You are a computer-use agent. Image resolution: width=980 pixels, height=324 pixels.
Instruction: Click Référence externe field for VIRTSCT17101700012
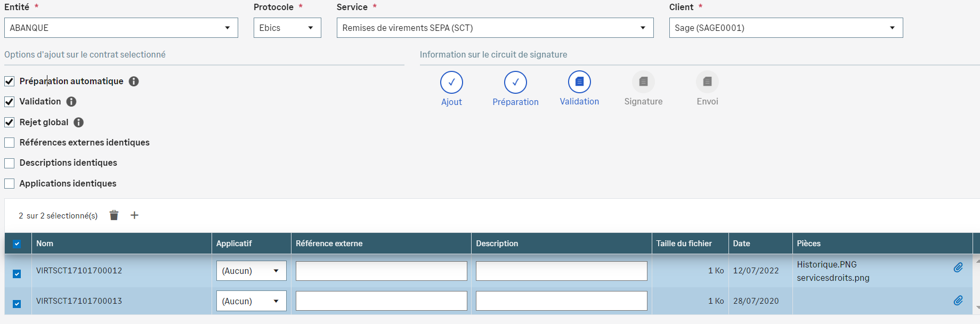pos(381,271)
